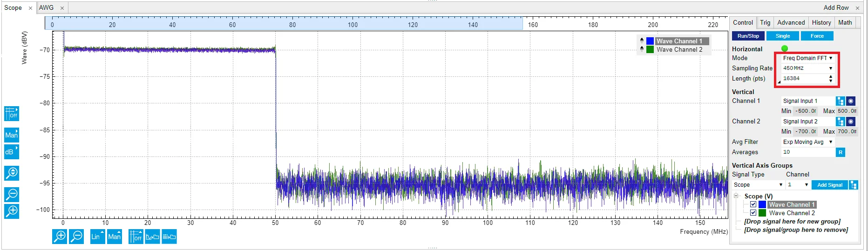This screenshot has width=868, height=251.
Task: Uncheck Wave Channel 2 visibility checkbox
Action: 753,213
